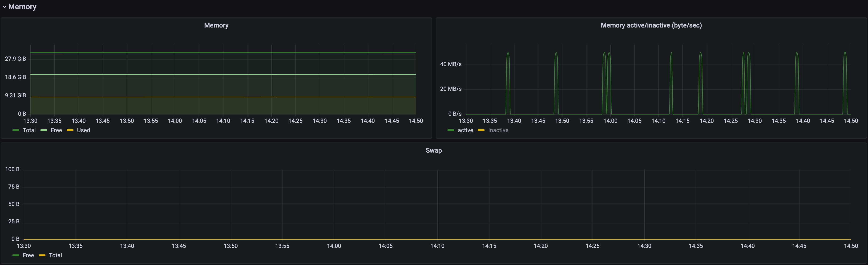Click the Swap Free legend color swatch
The height and width of the screenshot is (265, 868).
[x=16, y=255]
